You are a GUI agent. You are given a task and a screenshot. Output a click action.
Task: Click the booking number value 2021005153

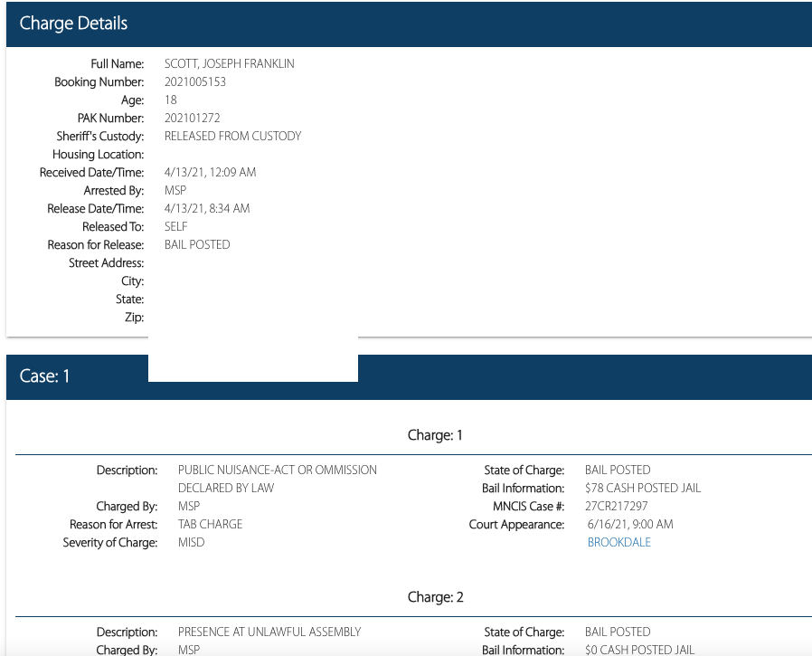tap(195, 81)
